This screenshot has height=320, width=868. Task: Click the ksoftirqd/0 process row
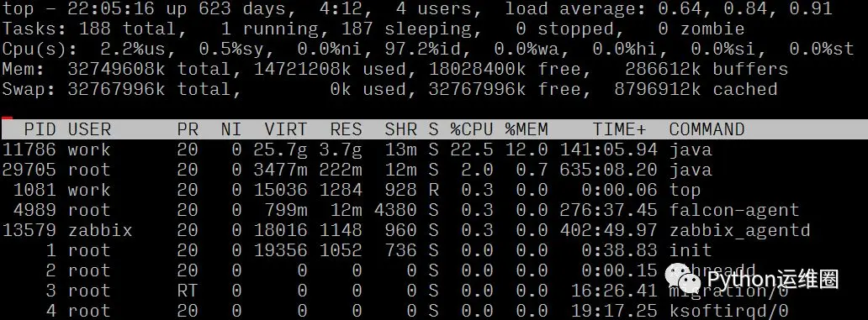click(395, 311)
